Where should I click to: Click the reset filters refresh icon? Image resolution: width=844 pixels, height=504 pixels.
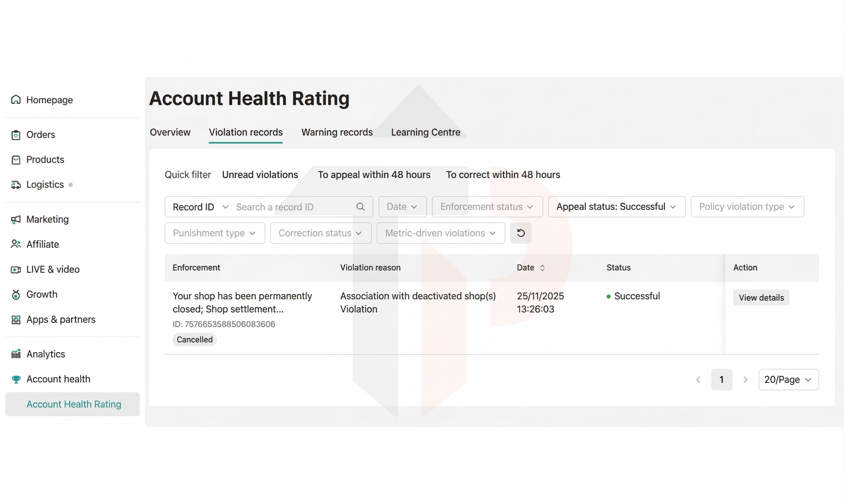[521, 233]
